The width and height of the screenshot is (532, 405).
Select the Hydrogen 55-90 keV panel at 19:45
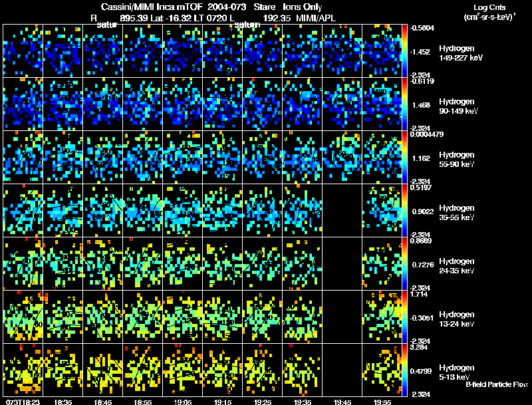click(342, 158)
